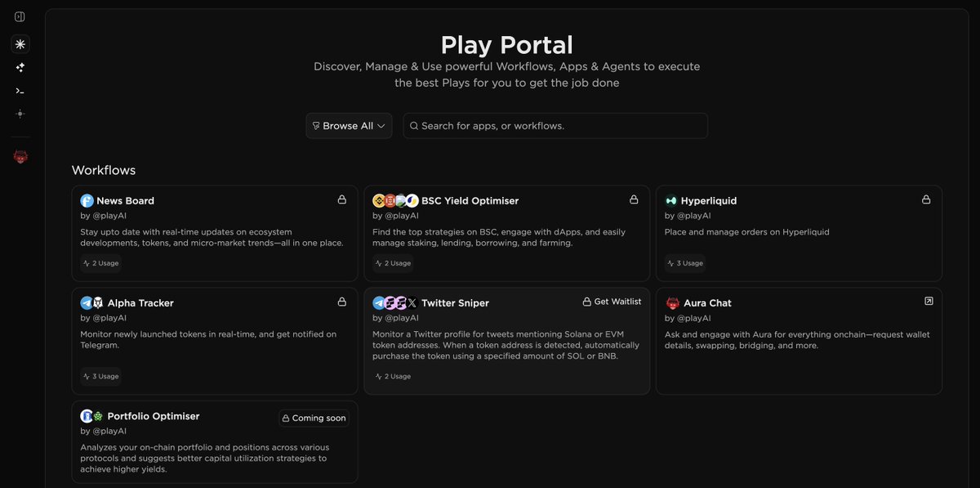Open the Aura Chat title

707,302
